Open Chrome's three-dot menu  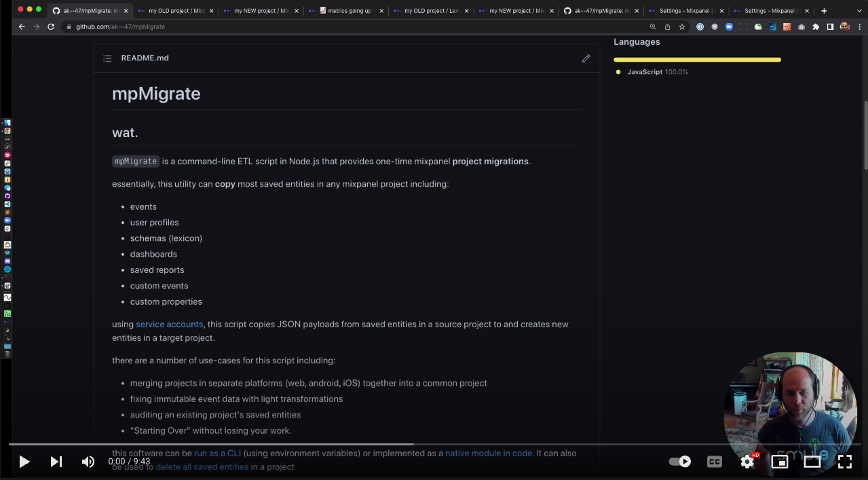tap(859, 26)
